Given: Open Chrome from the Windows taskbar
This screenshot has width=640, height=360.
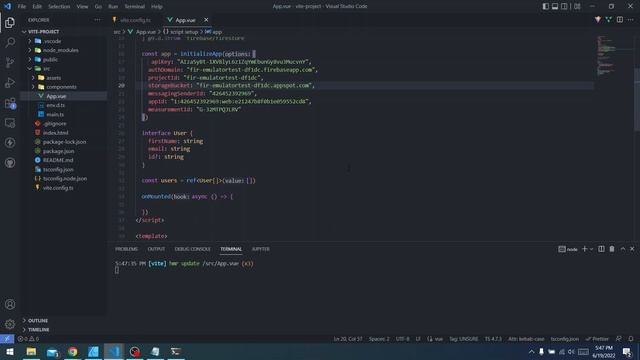Looking at the screenshot, I should (73, 351).
